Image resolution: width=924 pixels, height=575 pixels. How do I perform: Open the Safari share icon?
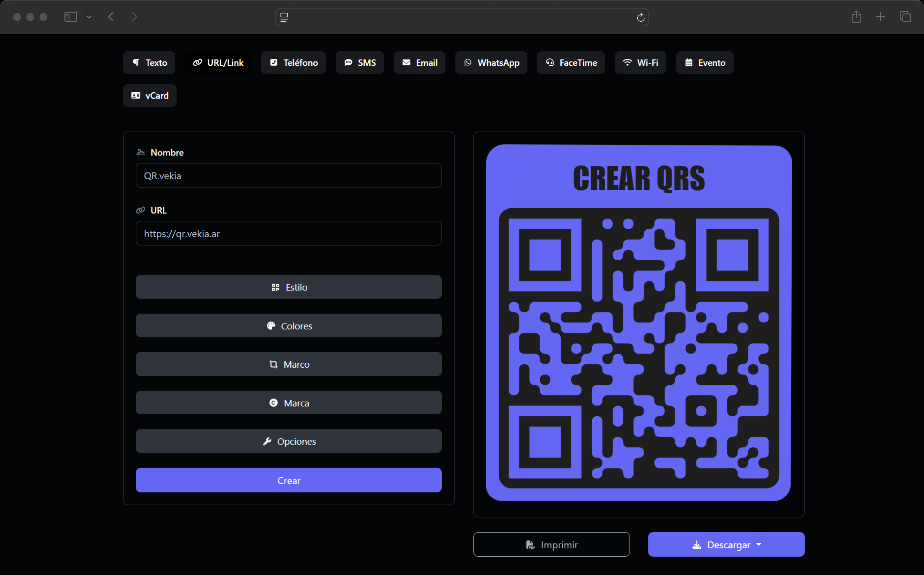(x=856, y=17)
